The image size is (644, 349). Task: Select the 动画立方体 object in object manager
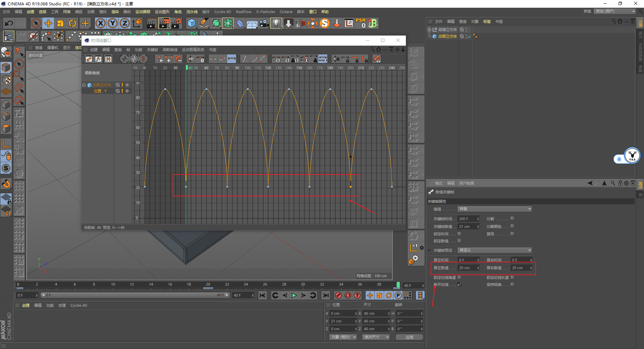coord(447,36)
